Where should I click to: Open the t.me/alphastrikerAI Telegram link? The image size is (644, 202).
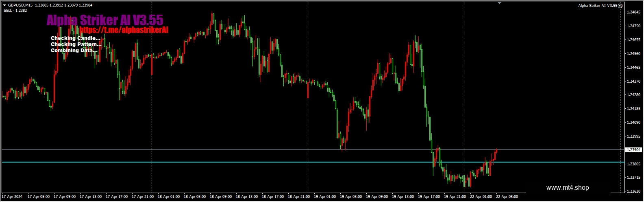(x=124, y=30)
